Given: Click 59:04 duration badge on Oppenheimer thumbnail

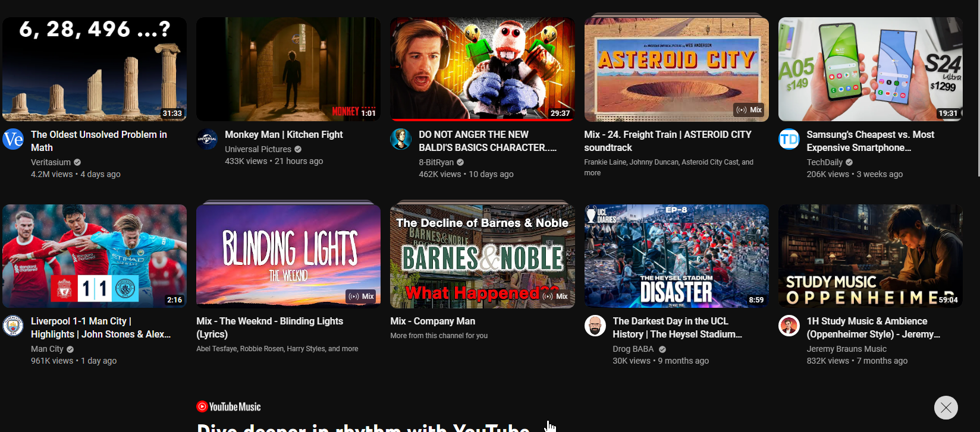Looking at the screenshot, I should (948, 299).
